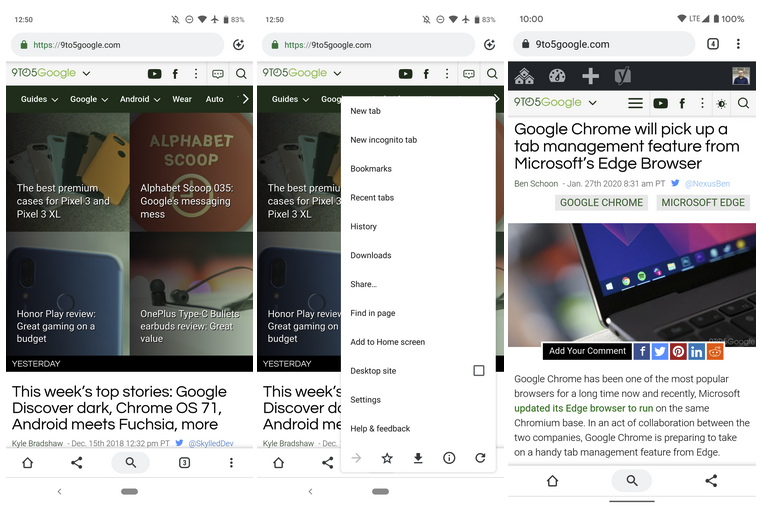Click the WordPress dashboard gauge icon
Screen dimensions: 769x506
(x=557, y=76)
